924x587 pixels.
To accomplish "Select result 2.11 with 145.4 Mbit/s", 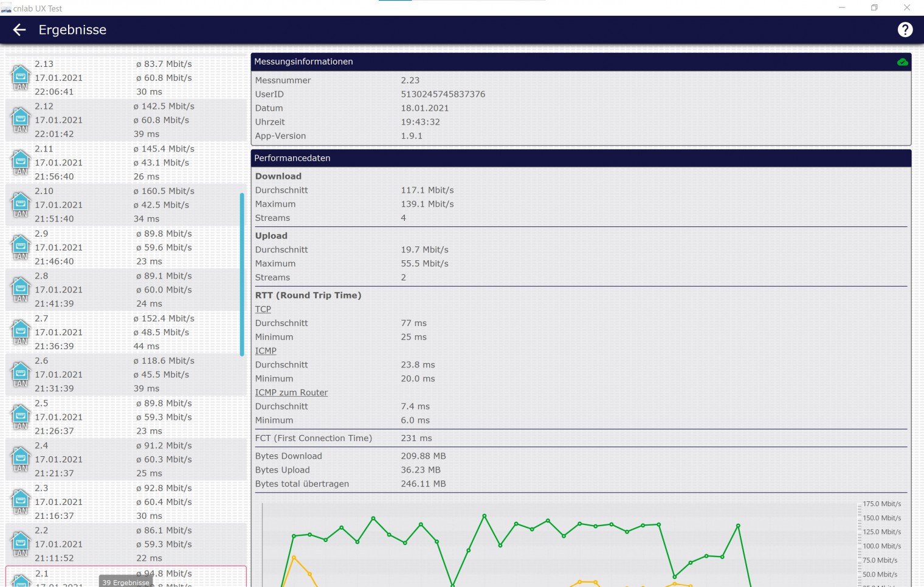I will point(122,162).
